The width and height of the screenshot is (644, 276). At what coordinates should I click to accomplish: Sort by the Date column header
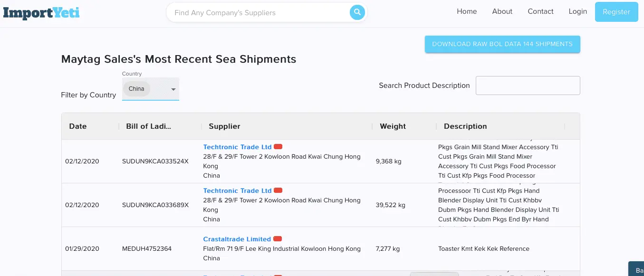coord(78,126)
